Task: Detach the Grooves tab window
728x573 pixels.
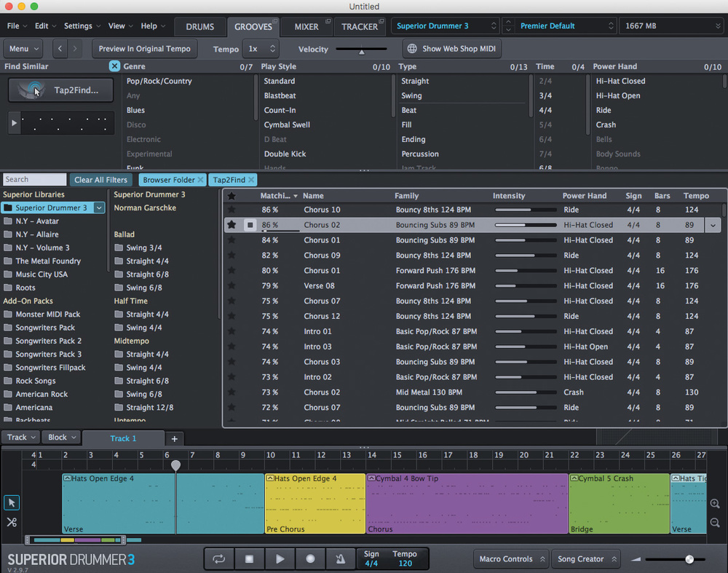Action: point(275,21)
